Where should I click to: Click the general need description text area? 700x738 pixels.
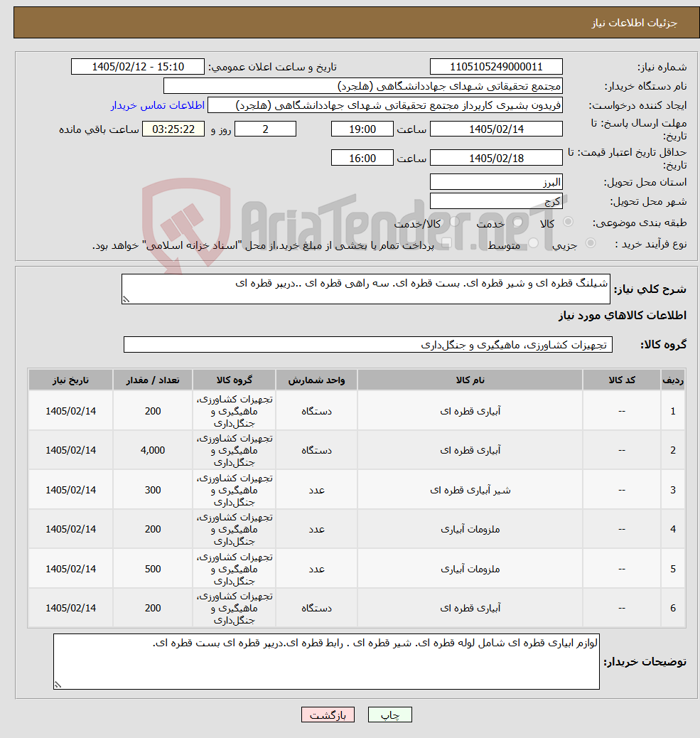click(365, 289)
